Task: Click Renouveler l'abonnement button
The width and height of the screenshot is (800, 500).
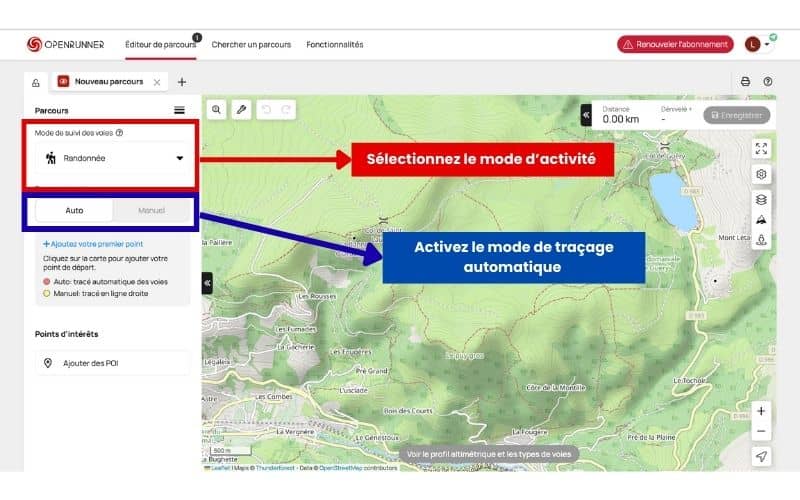Action: [x=675, y=44]
